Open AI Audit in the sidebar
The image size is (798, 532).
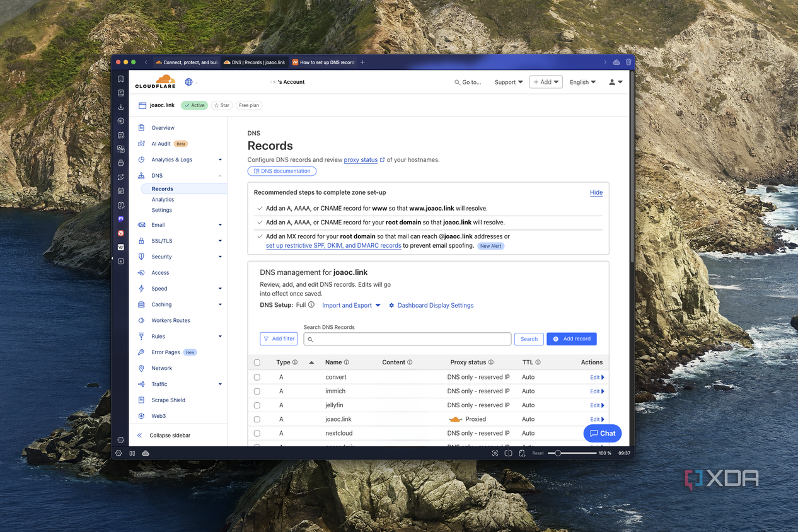click(x=161, y=144)
